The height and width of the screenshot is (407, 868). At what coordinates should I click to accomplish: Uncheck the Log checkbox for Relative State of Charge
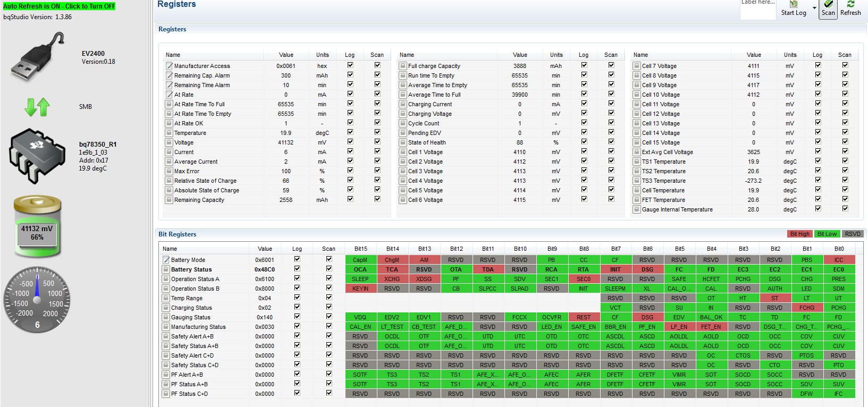tap(350, 180)
